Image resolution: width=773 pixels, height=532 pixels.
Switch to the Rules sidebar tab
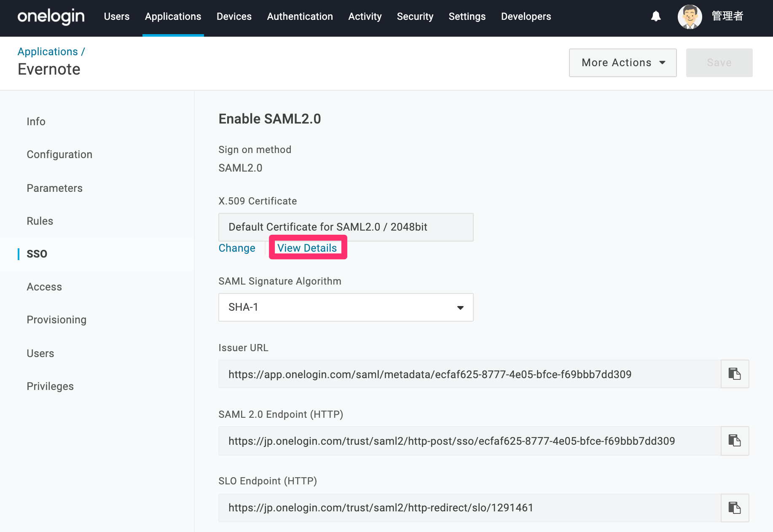pyautogui.click(x=40, y=221)
